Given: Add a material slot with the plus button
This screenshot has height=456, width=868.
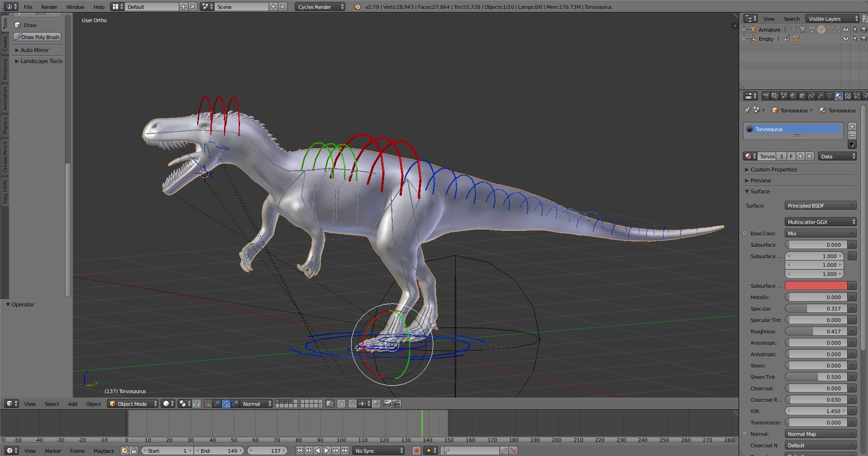Looking at the screenshot, I should click(852, 127).
